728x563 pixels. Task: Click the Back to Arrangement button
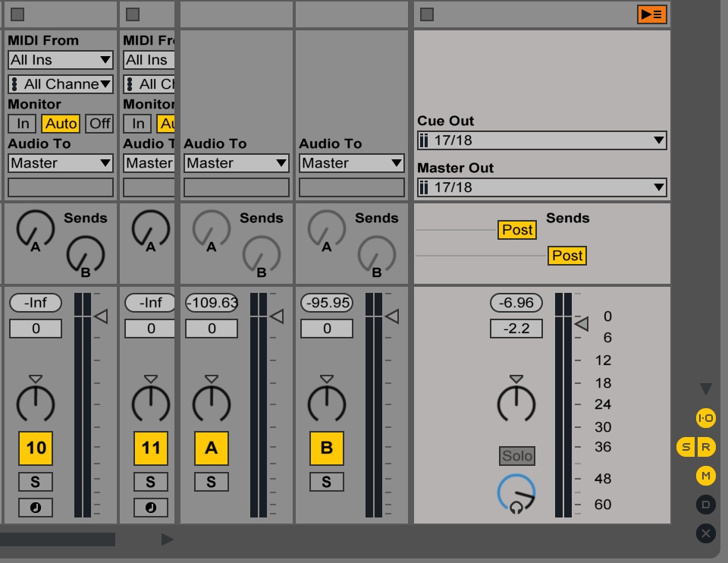(651, 14)
